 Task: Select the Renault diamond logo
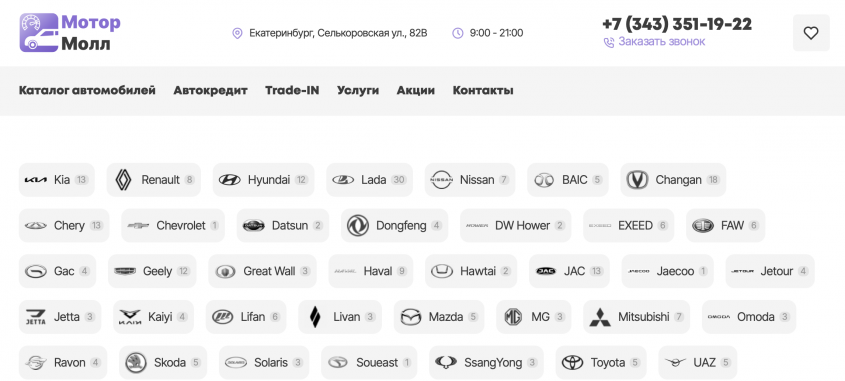pos(123,180)
